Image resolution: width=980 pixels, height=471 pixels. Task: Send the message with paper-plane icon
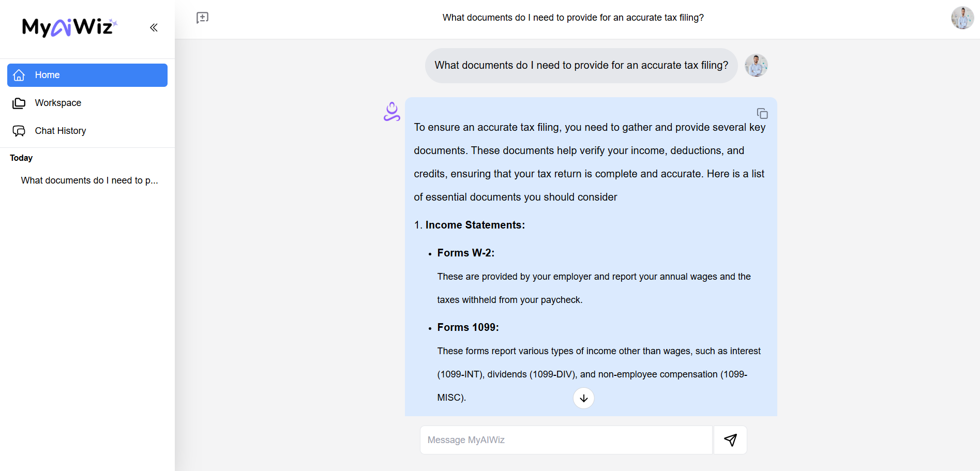730,440
